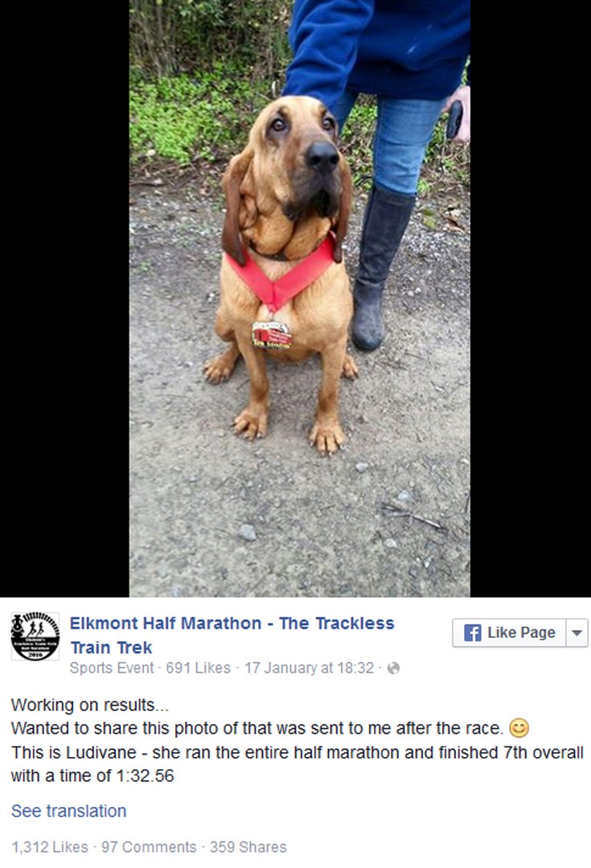Open the 17 January at 18:32 timestamp
This screenshot has height=868, width=591.
coord(309,668)
